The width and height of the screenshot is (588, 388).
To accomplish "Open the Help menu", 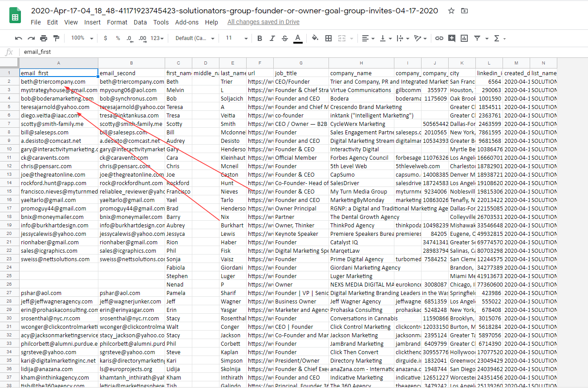I will point(211,22).
